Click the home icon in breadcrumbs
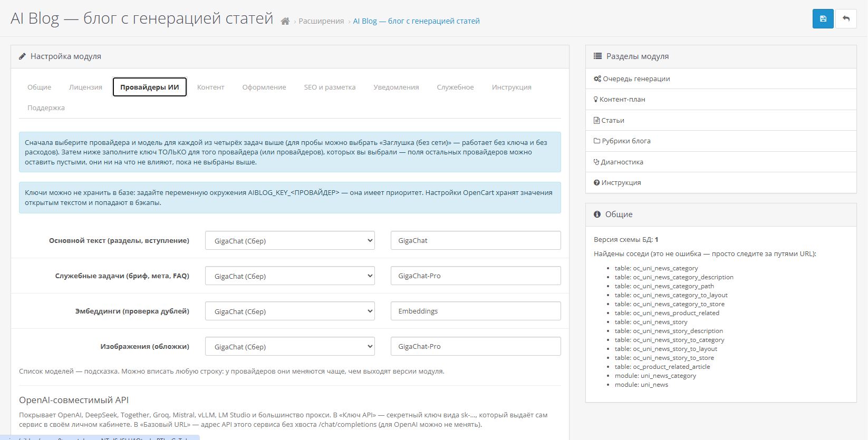868x440 pixels. point(285,21)
